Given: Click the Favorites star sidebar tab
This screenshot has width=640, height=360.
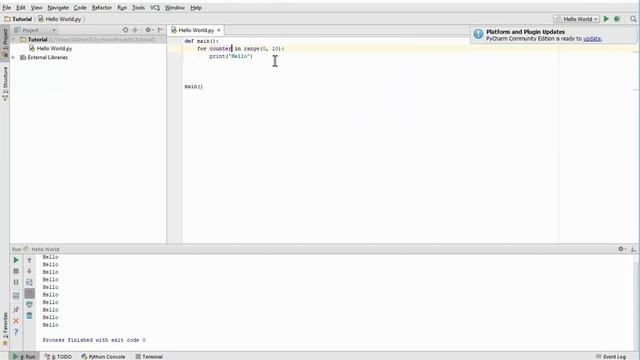Looking at the screenshot, I should coord(5,329).
